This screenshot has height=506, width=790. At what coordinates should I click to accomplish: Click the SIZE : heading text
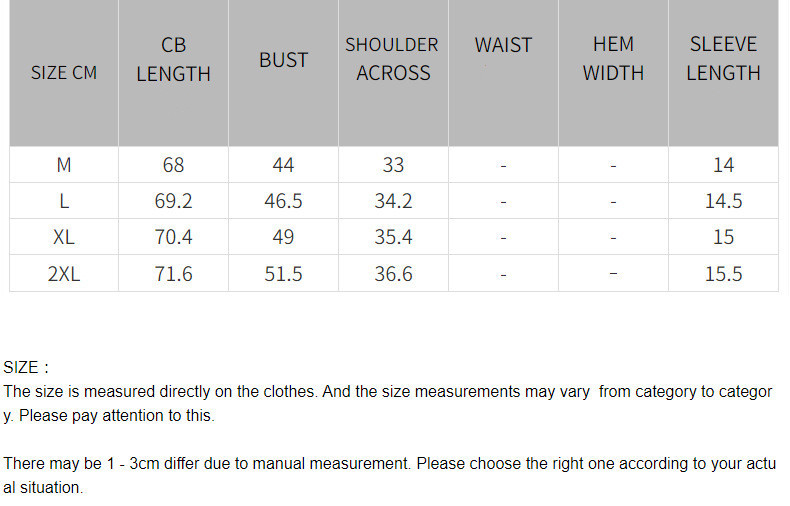pyautogui.click(x=26, y=367)
